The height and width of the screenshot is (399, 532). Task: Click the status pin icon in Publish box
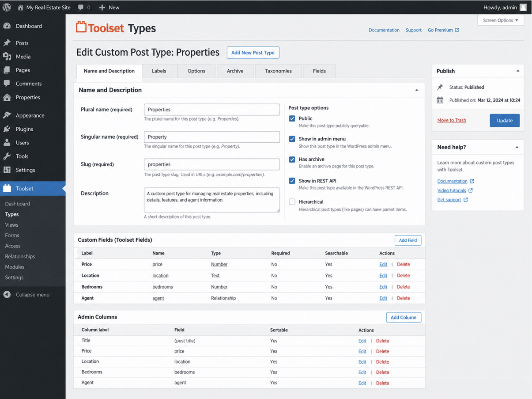pos(440,87)
